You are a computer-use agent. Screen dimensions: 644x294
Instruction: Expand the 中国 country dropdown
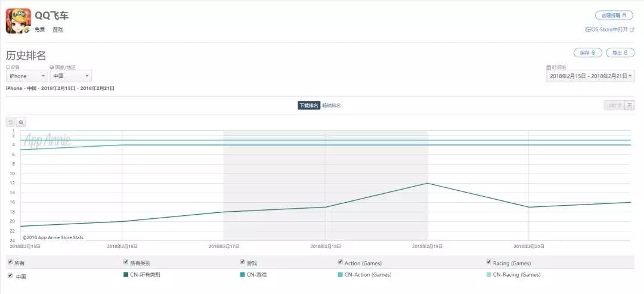tap(70, 76)
